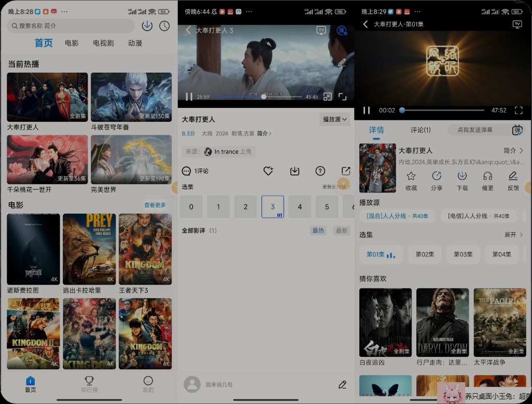Pause the video at 00:02
532x404 pixels.
point(367,110)
